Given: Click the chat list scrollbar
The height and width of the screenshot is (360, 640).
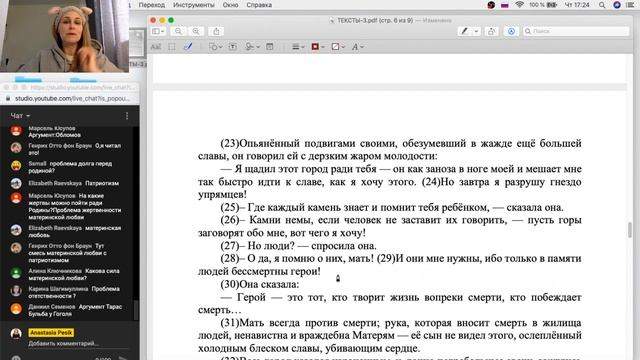Looking at the screenshot, I should pos(136,310).
